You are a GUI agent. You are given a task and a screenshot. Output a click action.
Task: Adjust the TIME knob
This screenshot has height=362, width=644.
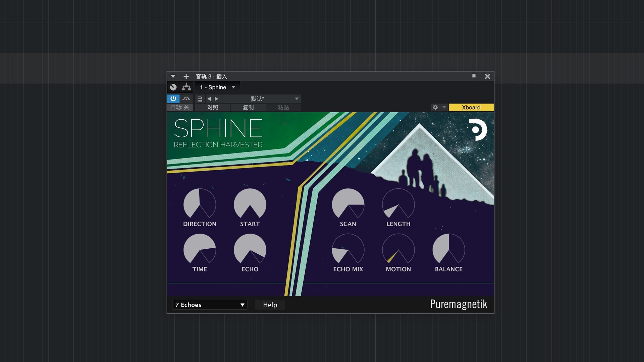pos(200,249)
